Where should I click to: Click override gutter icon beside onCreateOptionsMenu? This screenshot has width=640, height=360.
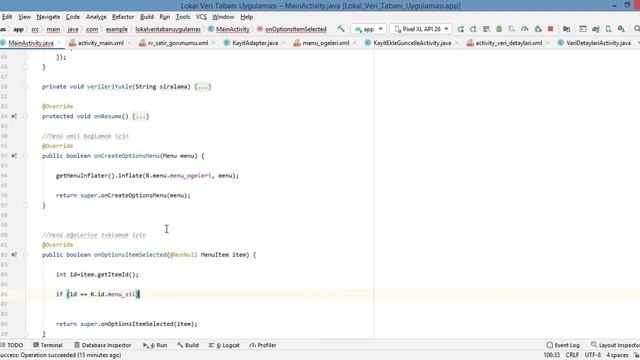(14, 156)
